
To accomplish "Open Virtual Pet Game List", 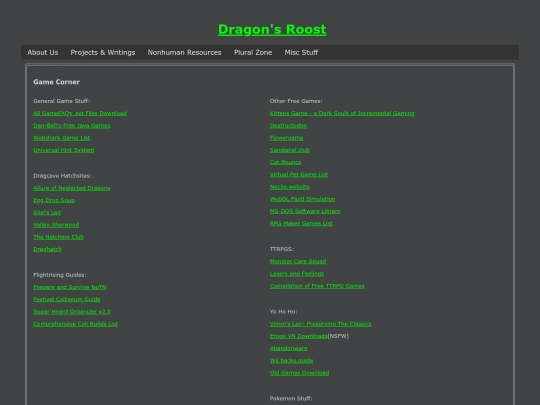I will 299,175.
